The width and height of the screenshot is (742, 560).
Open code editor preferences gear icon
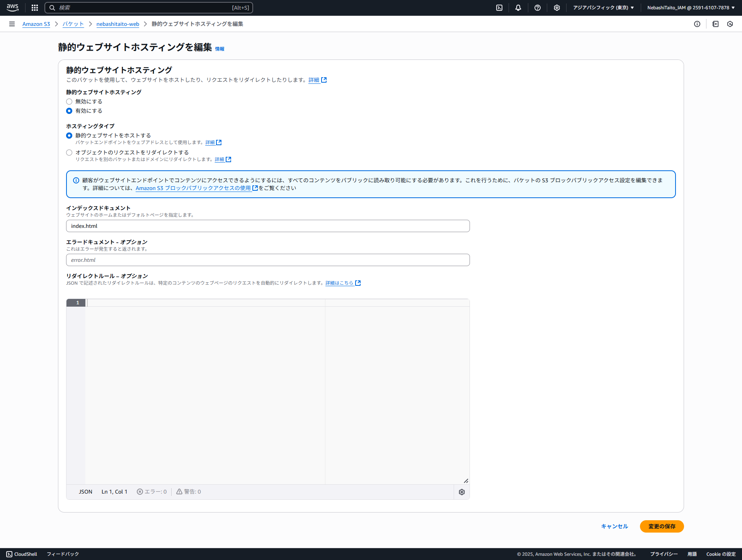pos(462,492)
